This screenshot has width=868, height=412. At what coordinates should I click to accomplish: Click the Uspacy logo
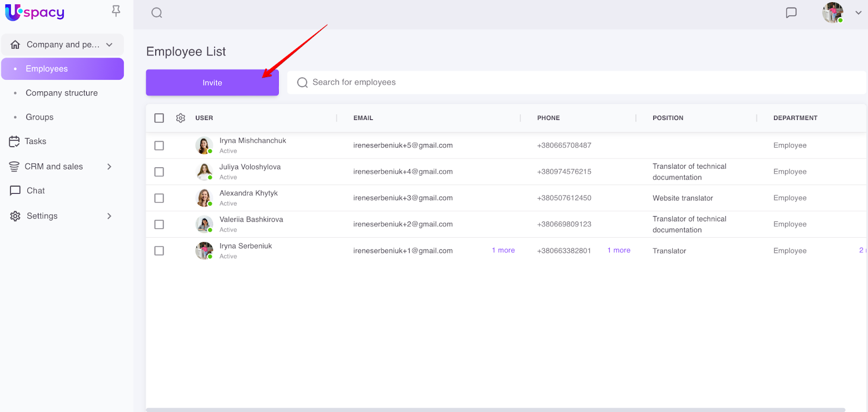35,12
